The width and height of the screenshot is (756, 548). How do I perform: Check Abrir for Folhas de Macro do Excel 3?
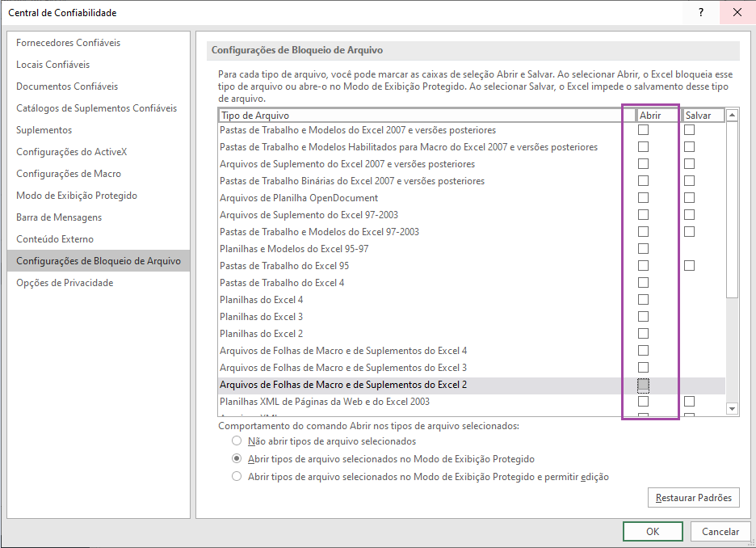(x=643, y=368)
